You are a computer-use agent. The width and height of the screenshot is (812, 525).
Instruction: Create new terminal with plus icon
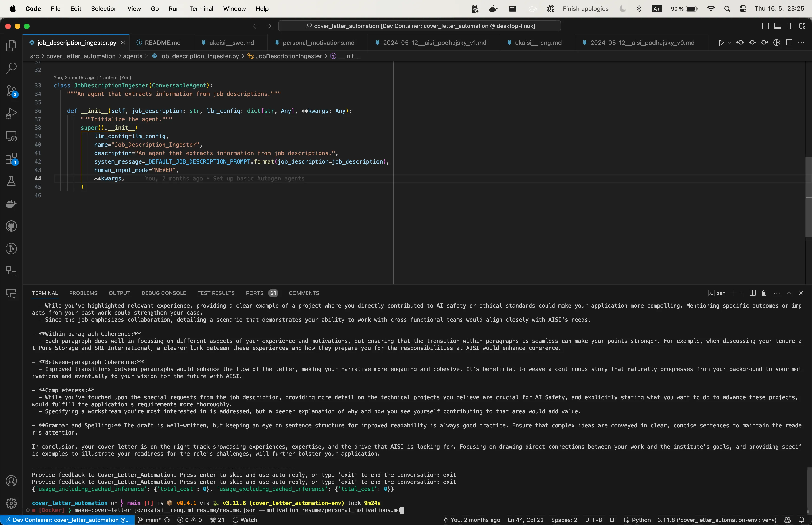[x=734, y=293]
